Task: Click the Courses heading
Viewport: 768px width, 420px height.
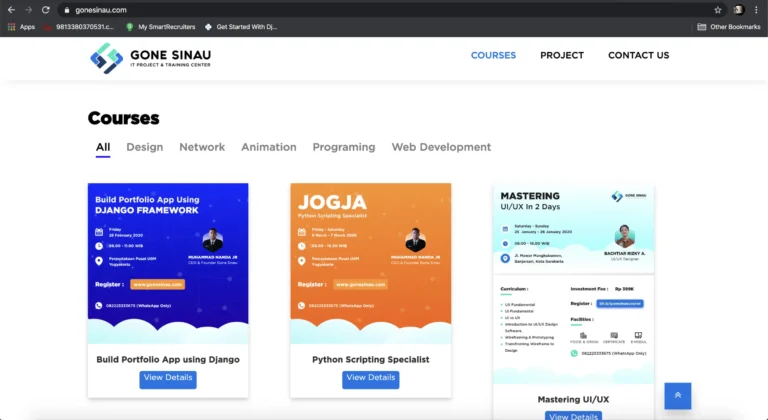Action: point(123,118)
